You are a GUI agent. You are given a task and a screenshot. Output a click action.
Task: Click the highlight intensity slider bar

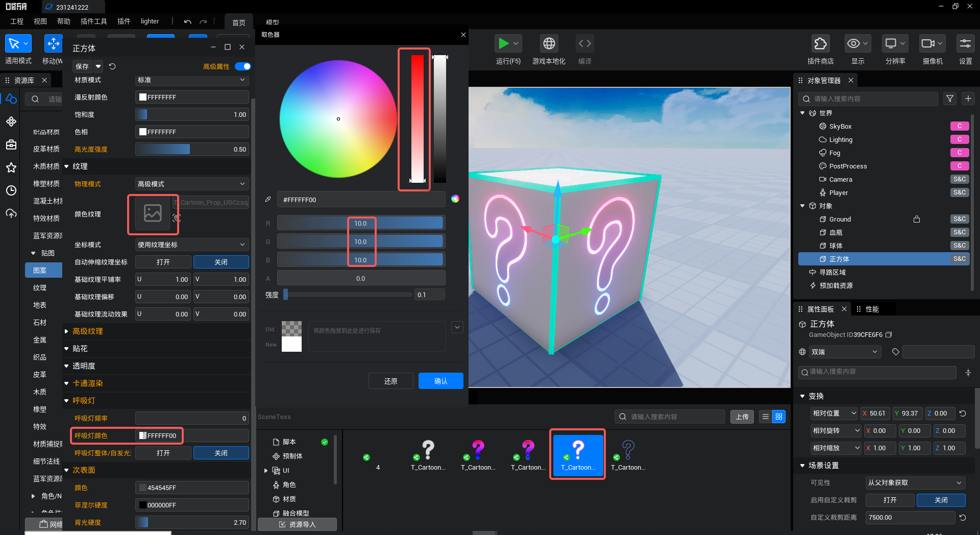pyautogui.click(x=192, y=149)
